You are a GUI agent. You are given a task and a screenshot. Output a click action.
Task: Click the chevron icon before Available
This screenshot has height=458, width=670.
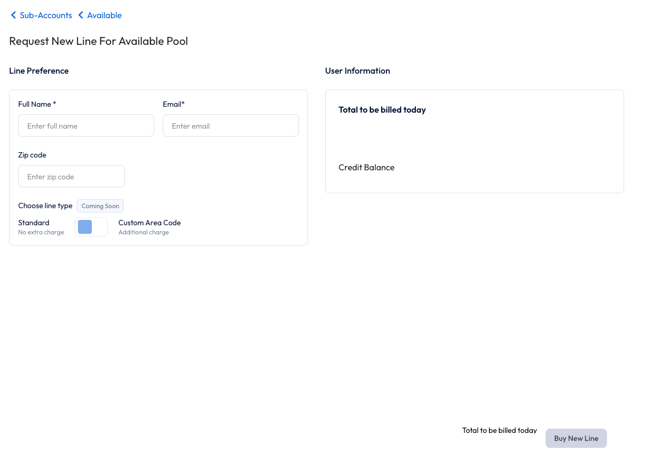[81, 15]
